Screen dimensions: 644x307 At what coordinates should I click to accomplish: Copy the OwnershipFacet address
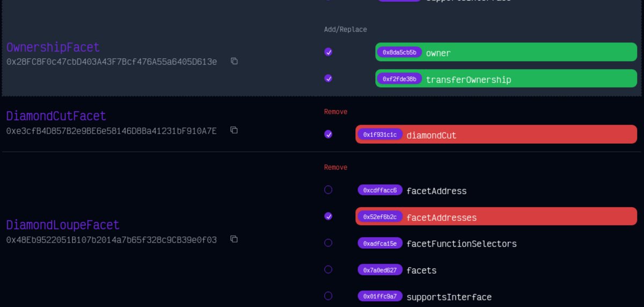tap(234, 61)
